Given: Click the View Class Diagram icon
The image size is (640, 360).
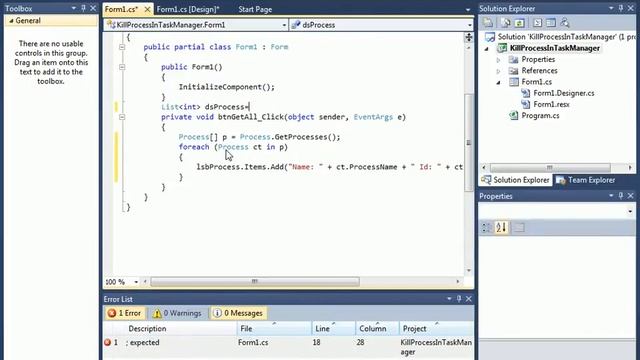Looking at the screenshot, I should point(565,23).
